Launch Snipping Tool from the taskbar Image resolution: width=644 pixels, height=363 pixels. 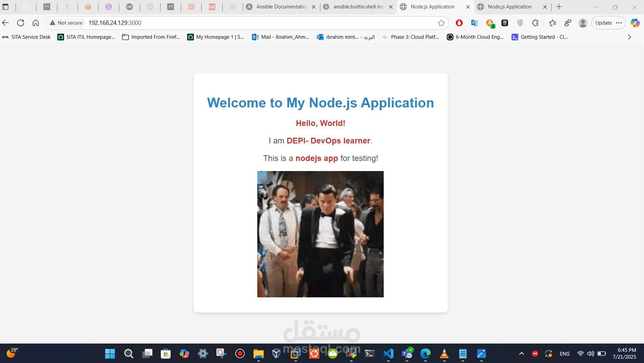222,354
